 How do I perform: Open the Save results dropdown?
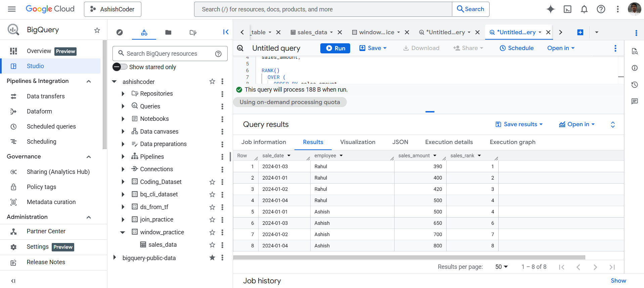tap(519, 124)
